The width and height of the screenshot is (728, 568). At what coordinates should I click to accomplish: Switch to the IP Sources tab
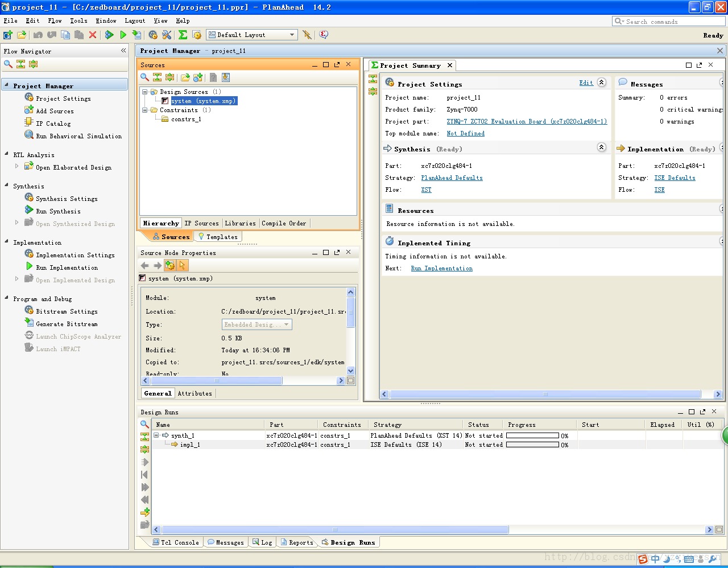[201, 223]
